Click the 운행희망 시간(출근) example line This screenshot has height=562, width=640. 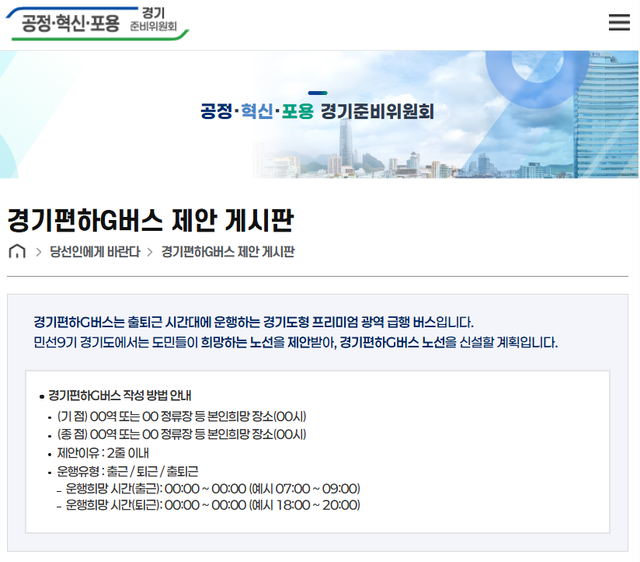213,489
